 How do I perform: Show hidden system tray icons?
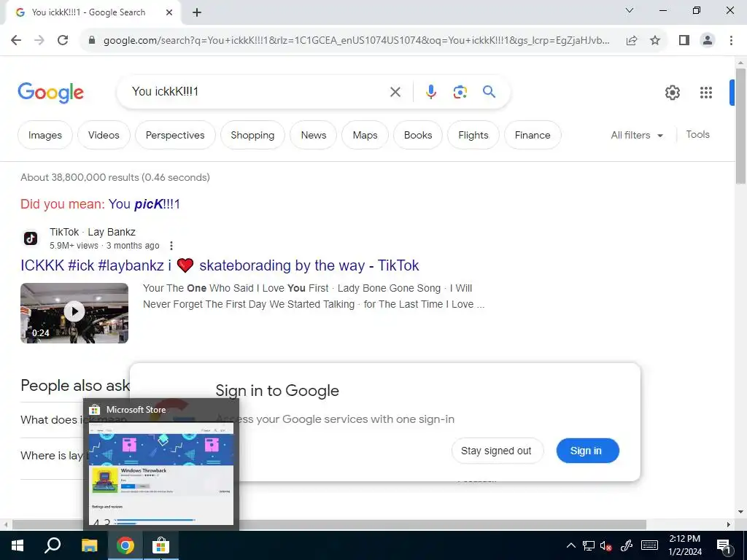click(570, 545)
